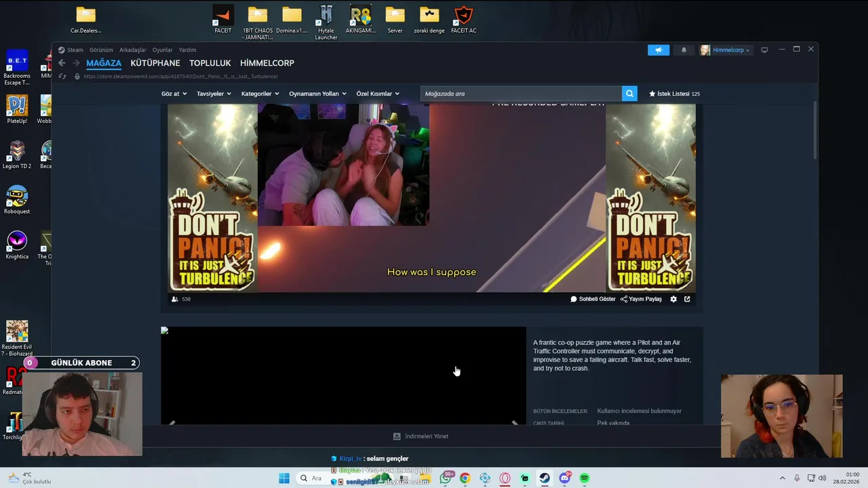Show hidden system tray icons chevron
Viewport: 868px width, 488px height.
pos(782,479)
